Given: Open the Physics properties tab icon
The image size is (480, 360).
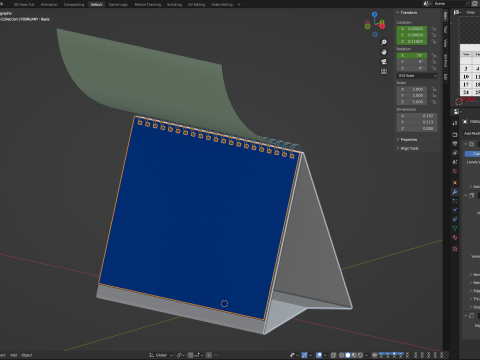Looking at the screenshot, I should [455, 210].
